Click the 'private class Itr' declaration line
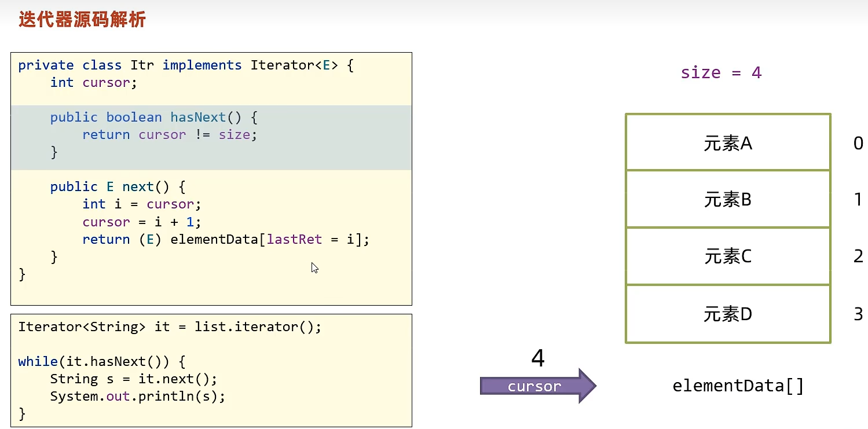The height and width of the screenshot is (429, 868). pos(185,65)
